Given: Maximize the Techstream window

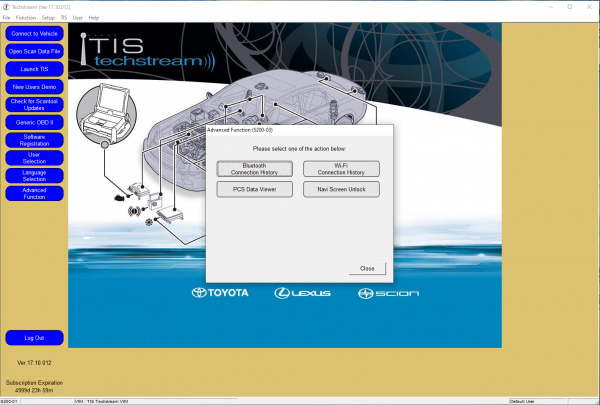Looking at the screenshot, I should coord(570,7).
